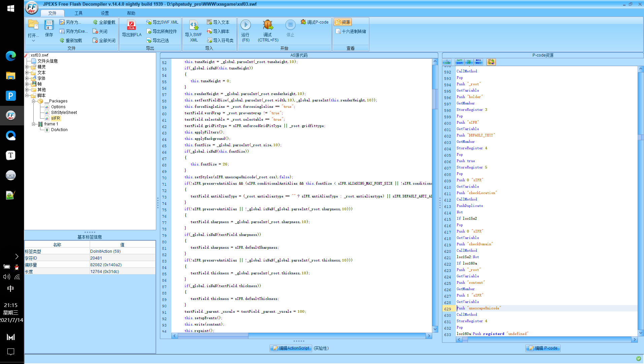Open the 文件 ribbon tab
The height and width of the screenshot is (364, 644).
52,13
